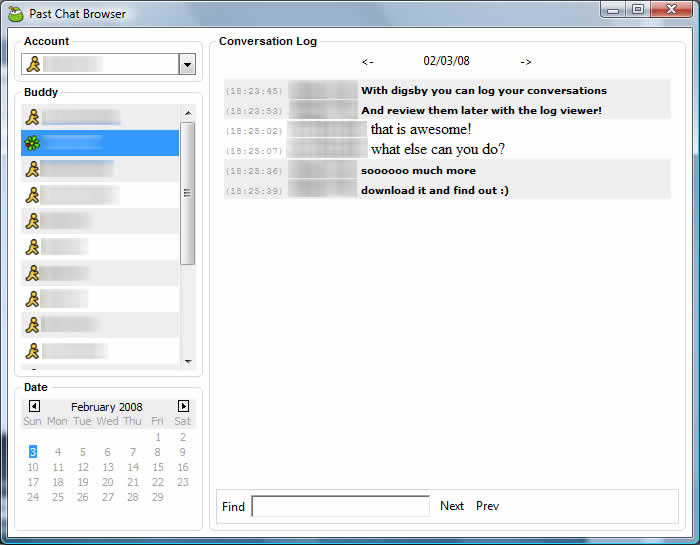This screenshot has height=545, width=700.
Task: Select the last fully visible buddy icon
Action: [x=32, y=351]
